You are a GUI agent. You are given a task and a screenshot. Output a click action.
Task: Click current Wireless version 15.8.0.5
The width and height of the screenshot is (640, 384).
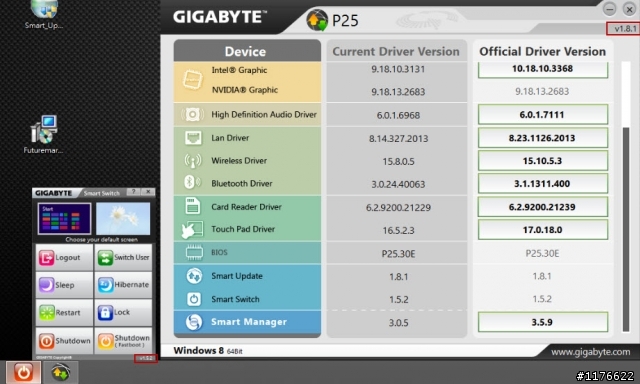pos(398,162)
